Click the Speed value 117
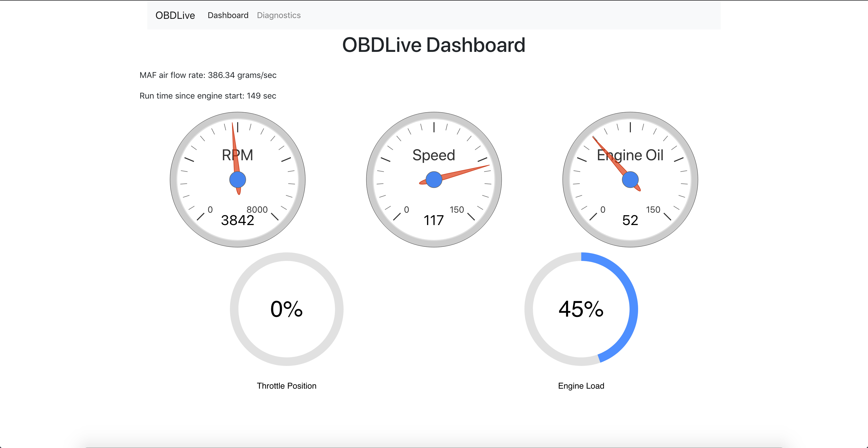The image size is (868, 448). point(434,220)
